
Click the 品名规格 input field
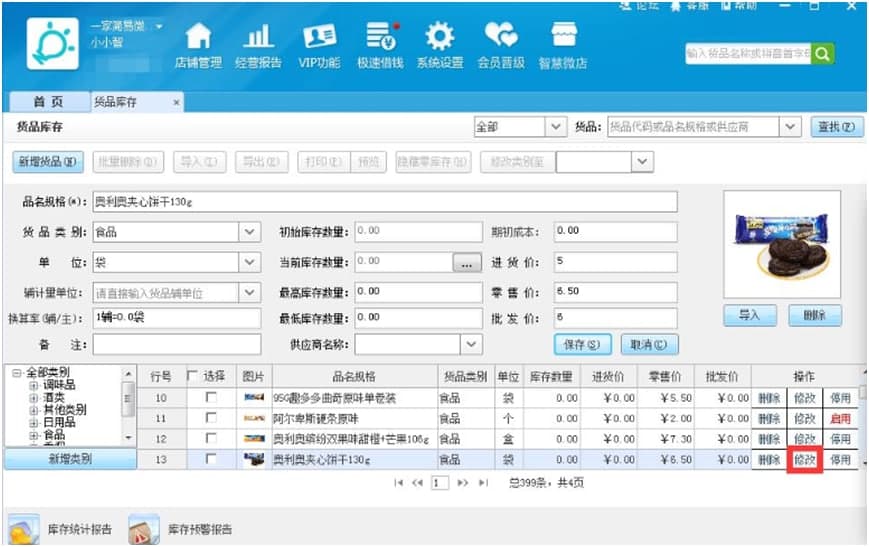(384, 202)
